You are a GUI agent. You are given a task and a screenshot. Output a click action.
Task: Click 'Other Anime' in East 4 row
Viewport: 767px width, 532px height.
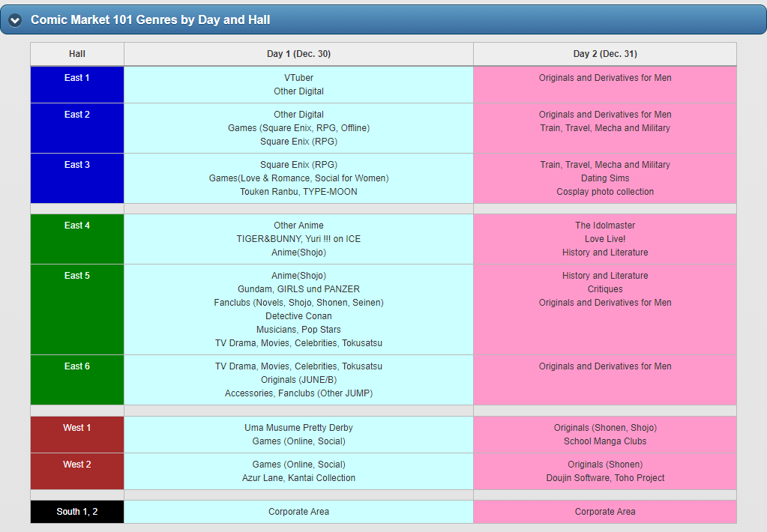[x=298, y=226]
